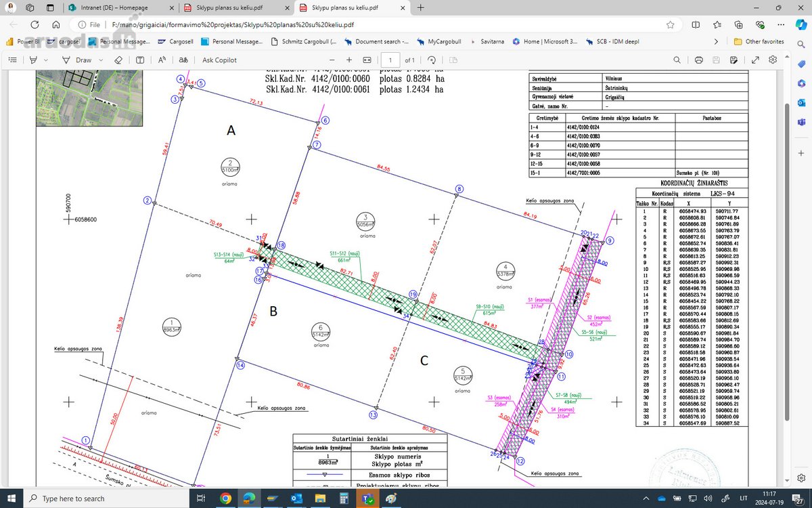Choose the Add text tool
Screen dimensions: 812x508
[x=141, y=60]
